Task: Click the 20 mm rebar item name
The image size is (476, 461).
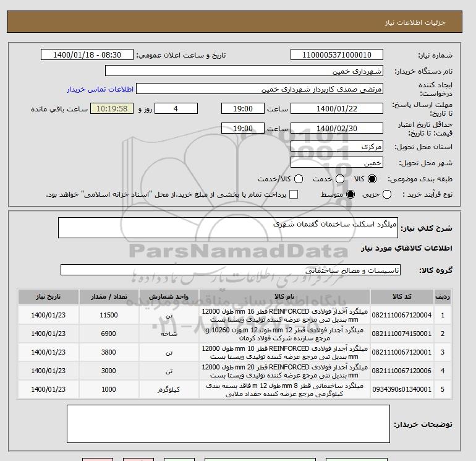Action: click(x=284, y=371)
